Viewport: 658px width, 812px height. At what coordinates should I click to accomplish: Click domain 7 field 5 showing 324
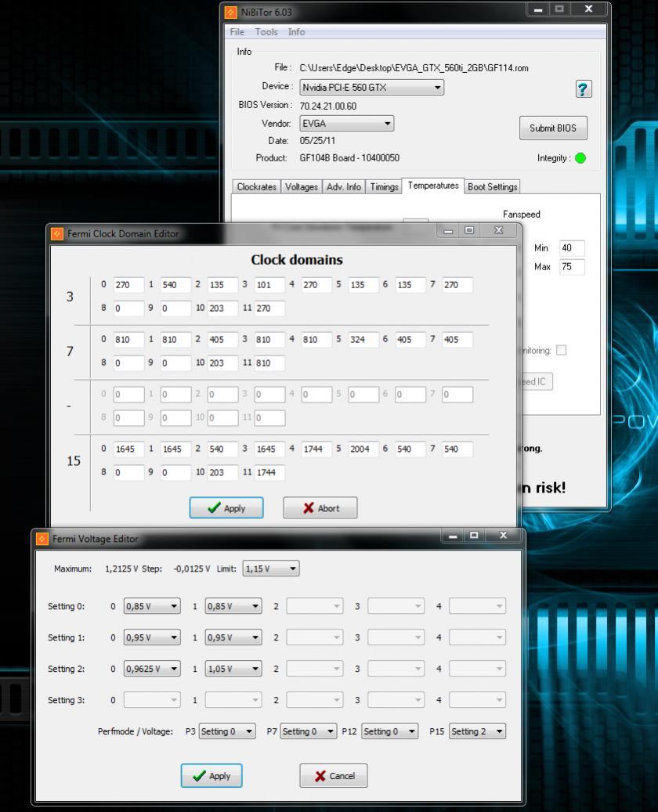pyautogui.click(x=363, y=340)
